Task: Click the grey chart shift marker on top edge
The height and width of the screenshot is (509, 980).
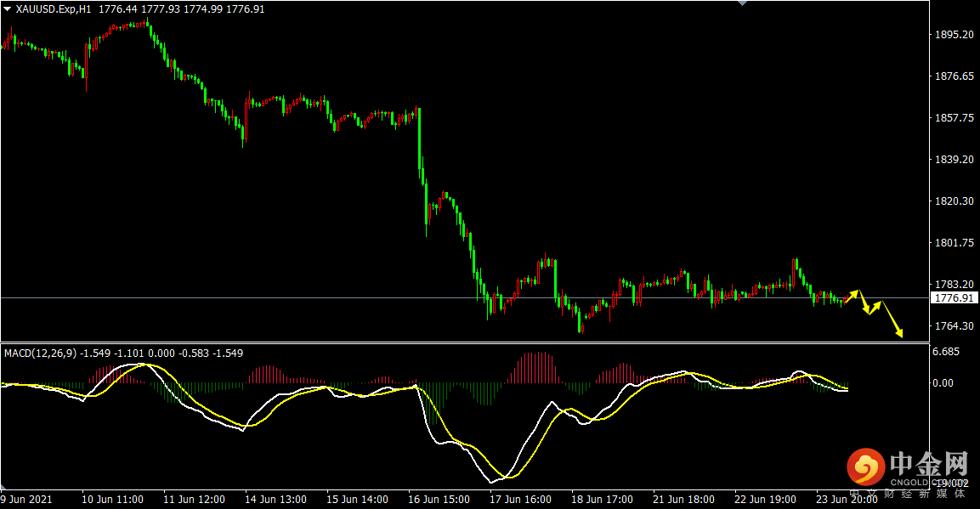Action: point(743,3)
